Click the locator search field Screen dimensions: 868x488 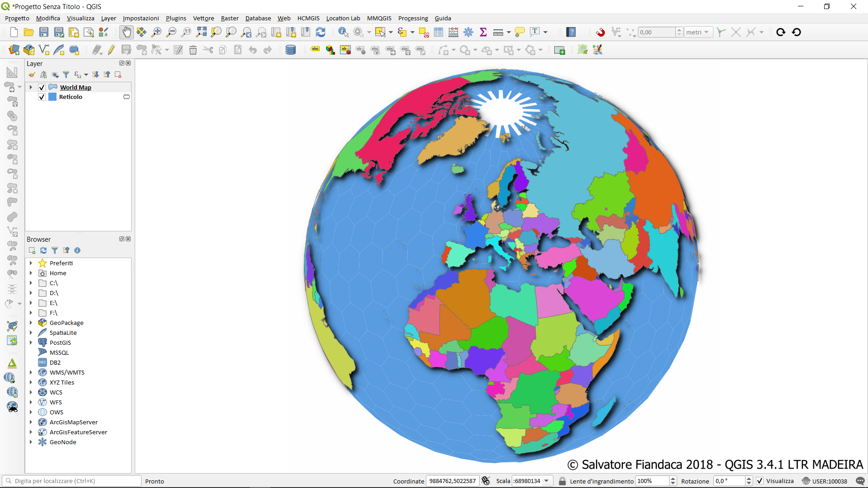(x=72, y=481)
